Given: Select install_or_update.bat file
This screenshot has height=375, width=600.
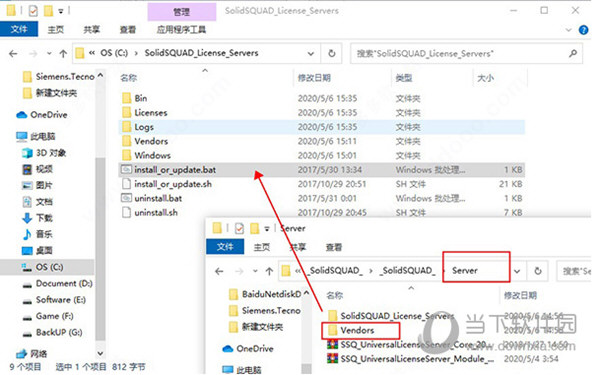Looking at the screenshot, I should point(321,170).
